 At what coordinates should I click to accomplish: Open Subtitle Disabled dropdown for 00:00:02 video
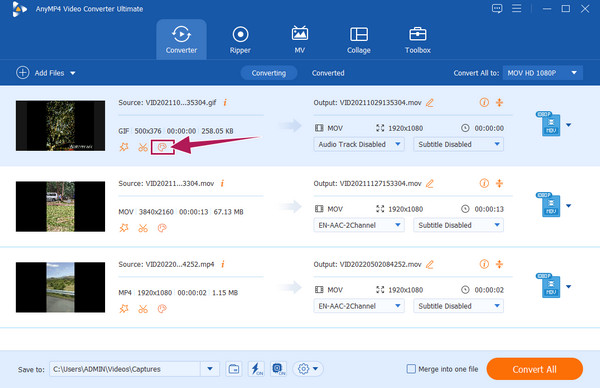click(458, 306)
